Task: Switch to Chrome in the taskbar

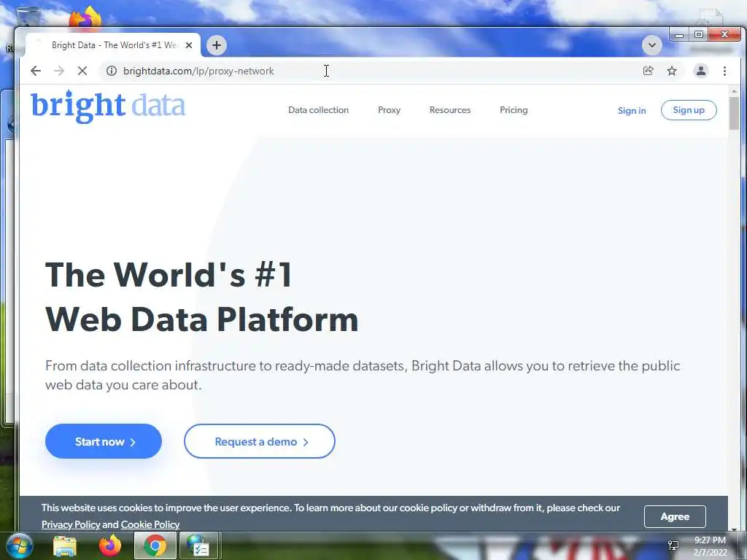Action: pyautogui.click(x=155, y=546)
